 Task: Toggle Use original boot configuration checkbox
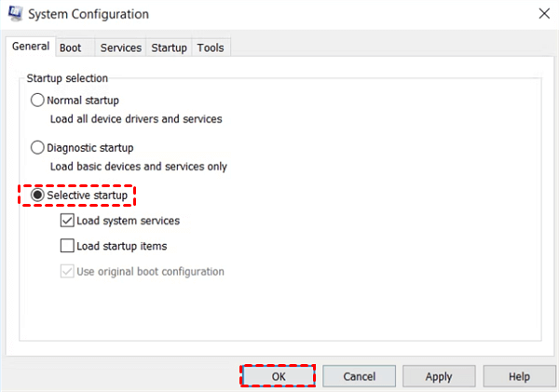coord(67,272)
